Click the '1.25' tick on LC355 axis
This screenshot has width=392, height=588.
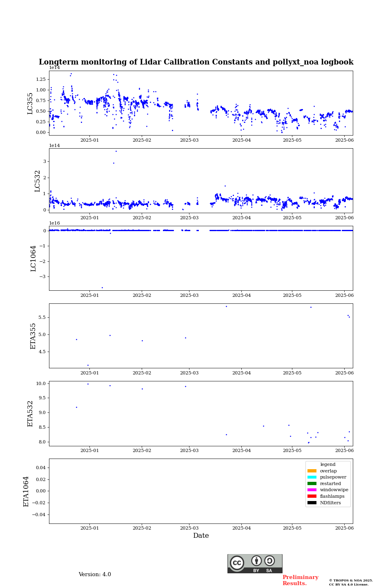(x=41, y=79)
